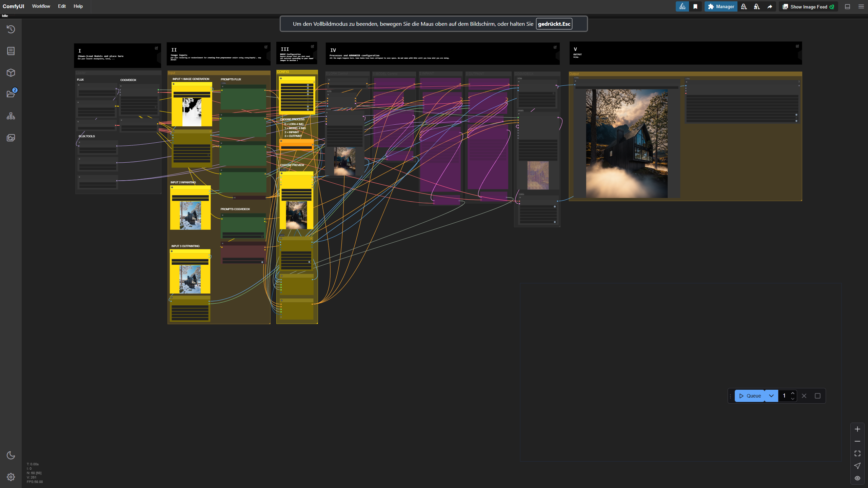Screen dimensions: 868x488
Task: Toggle dark/light theme moon icon
Action: click(11, 455)
